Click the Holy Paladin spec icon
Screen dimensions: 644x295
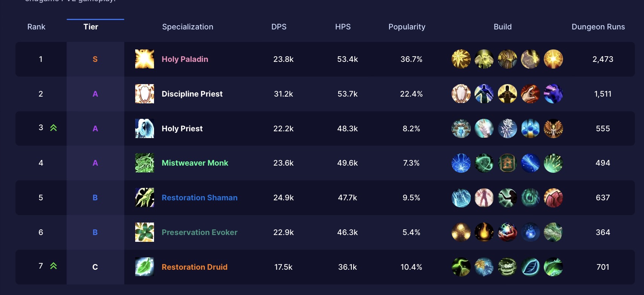pos(145,59)
